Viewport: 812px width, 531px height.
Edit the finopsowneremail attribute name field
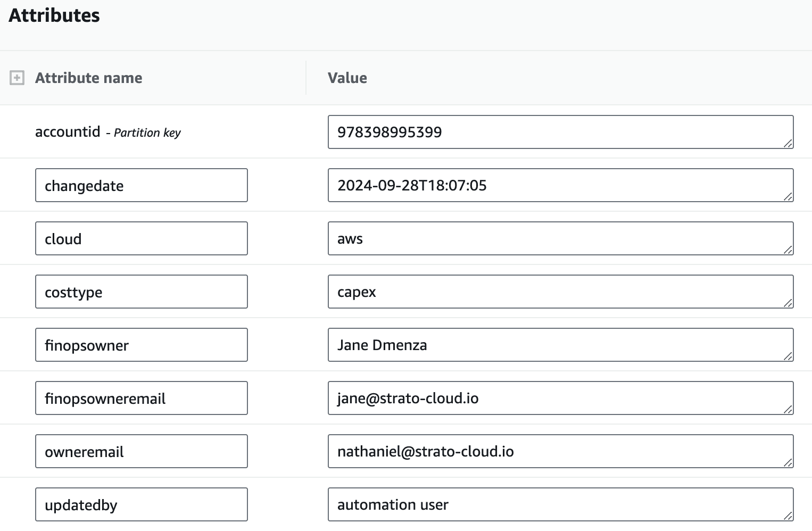[x=142, y=398]
